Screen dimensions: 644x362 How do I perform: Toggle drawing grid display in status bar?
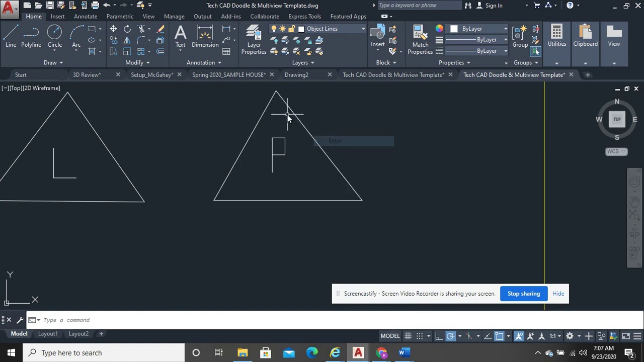(x=408, y=336)
